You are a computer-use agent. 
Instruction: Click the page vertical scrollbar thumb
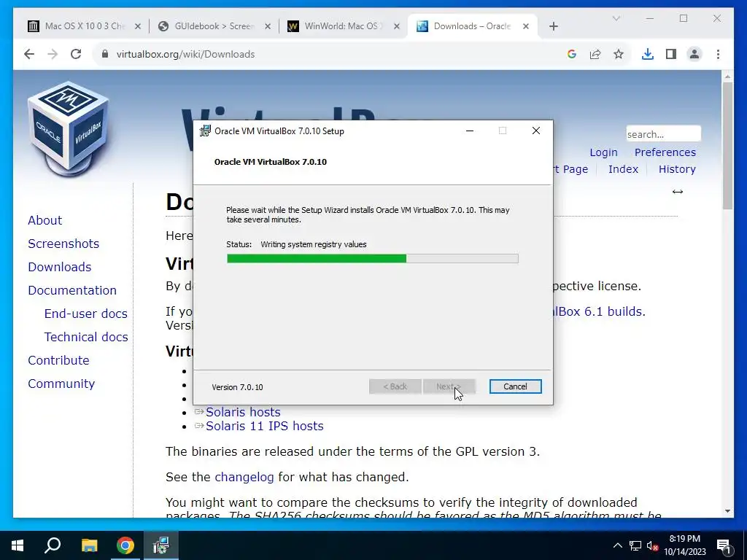click(x=727, y=145)
